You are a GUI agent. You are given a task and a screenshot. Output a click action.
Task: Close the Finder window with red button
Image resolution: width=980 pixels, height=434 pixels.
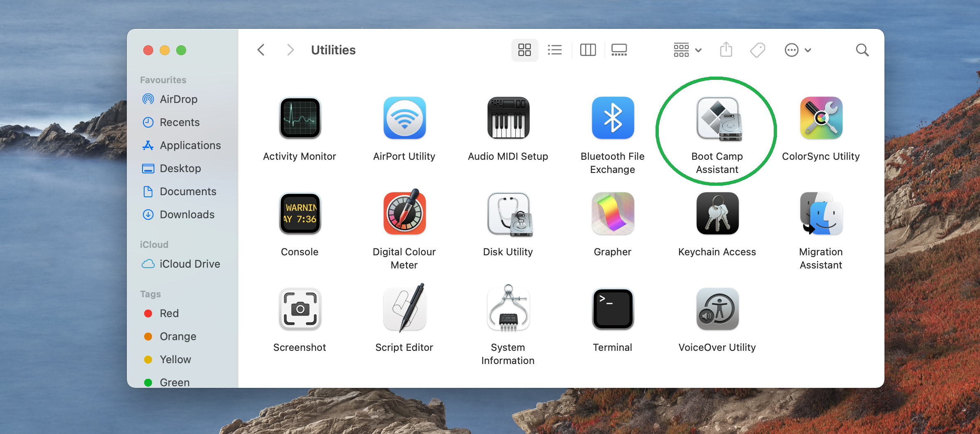(148, 50)
